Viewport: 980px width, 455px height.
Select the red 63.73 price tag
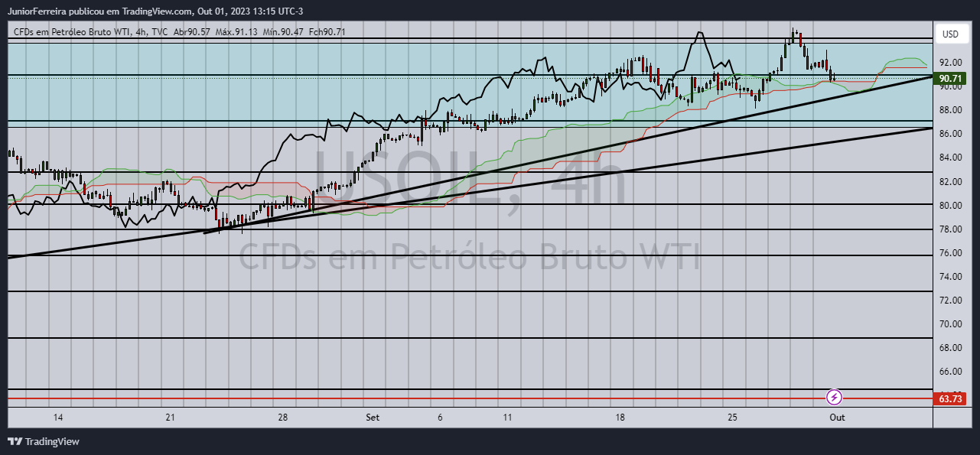coord(950,398)
